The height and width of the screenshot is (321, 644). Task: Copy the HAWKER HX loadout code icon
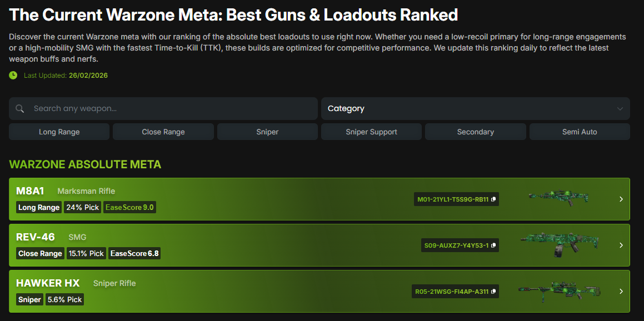493,292
